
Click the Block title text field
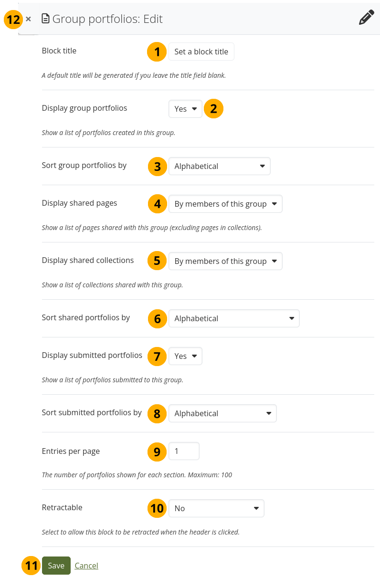tap(201, 52)
